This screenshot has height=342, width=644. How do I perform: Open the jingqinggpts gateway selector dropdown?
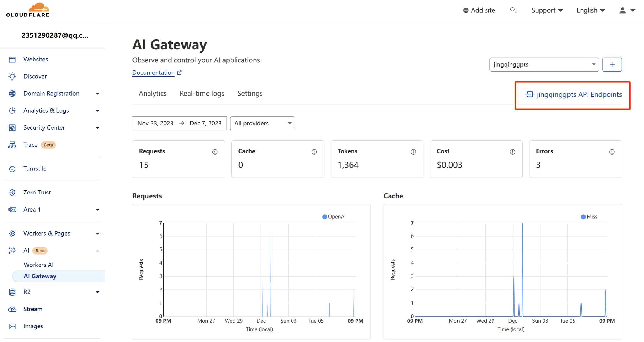tap(544, 65)
